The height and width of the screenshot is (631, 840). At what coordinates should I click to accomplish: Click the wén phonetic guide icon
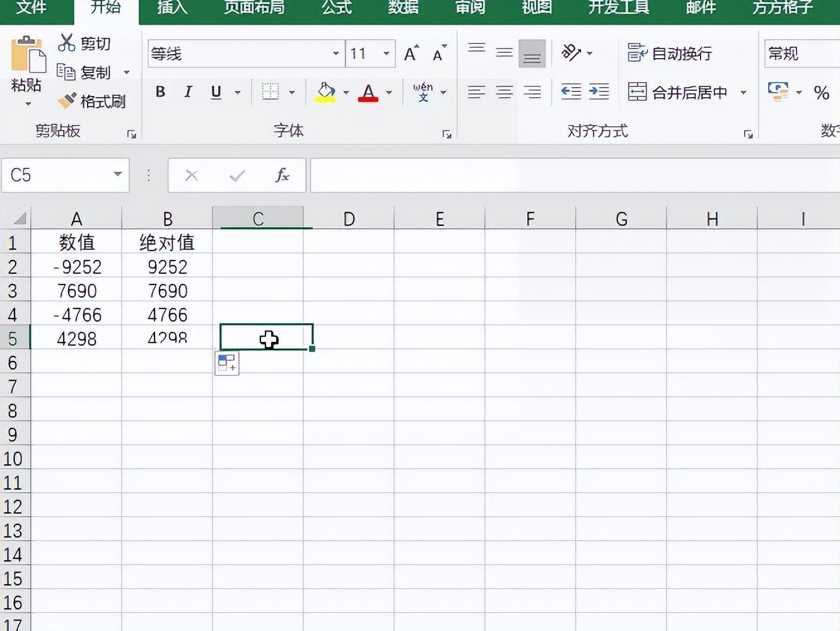coord(423,92)
